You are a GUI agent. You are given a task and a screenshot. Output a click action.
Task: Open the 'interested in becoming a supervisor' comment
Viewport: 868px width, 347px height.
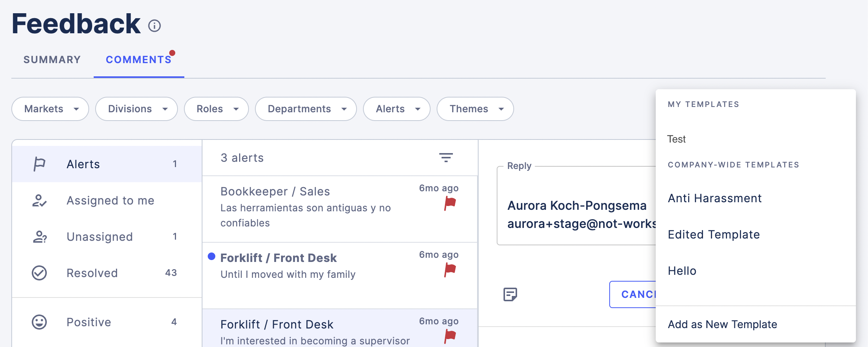[340, 328]
